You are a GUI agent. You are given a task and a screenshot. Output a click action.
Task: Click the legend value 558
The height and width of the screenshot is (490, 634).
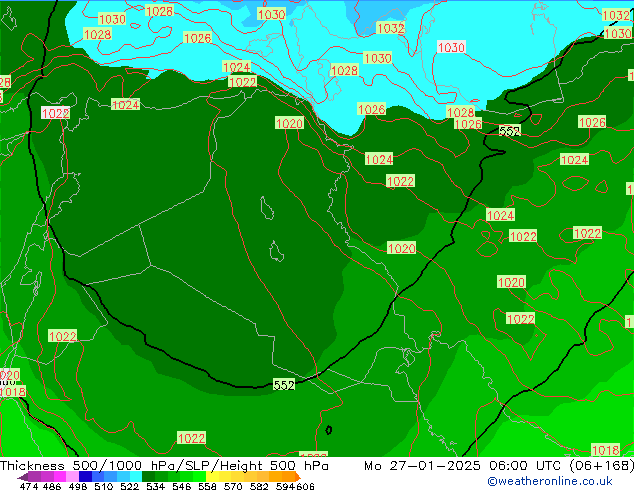[x=207, y=486]
